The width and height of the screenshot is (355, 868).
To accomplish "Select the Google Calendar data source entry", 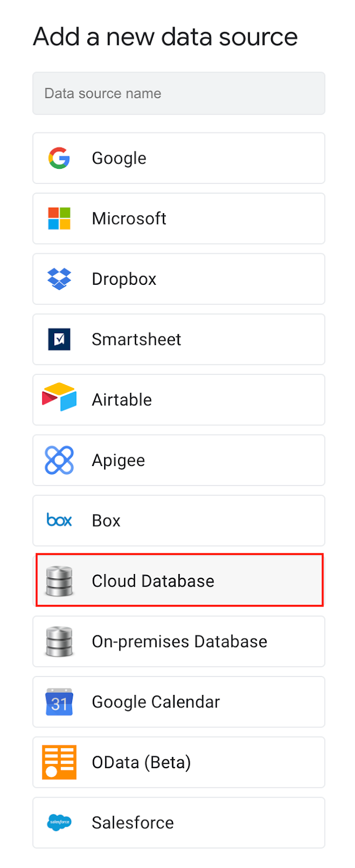I will pyautogui.click(x=179, y=701).
